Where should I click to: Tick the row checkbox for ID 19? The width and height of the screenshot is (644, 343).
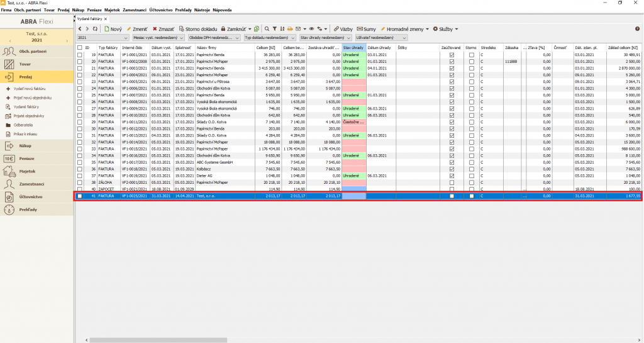tap(80, 55)
